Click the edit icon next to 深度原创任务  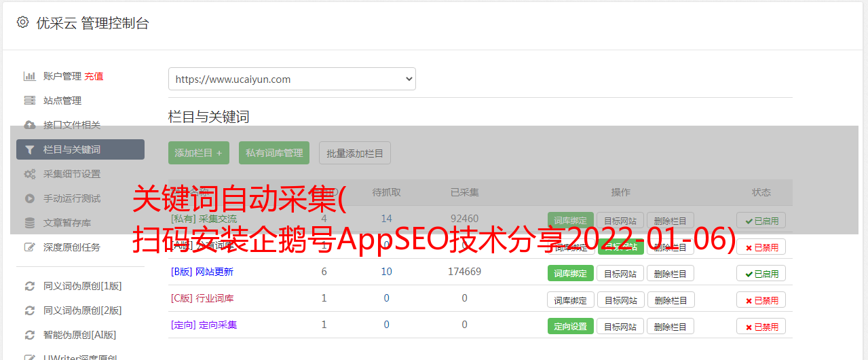click(29, 247)
